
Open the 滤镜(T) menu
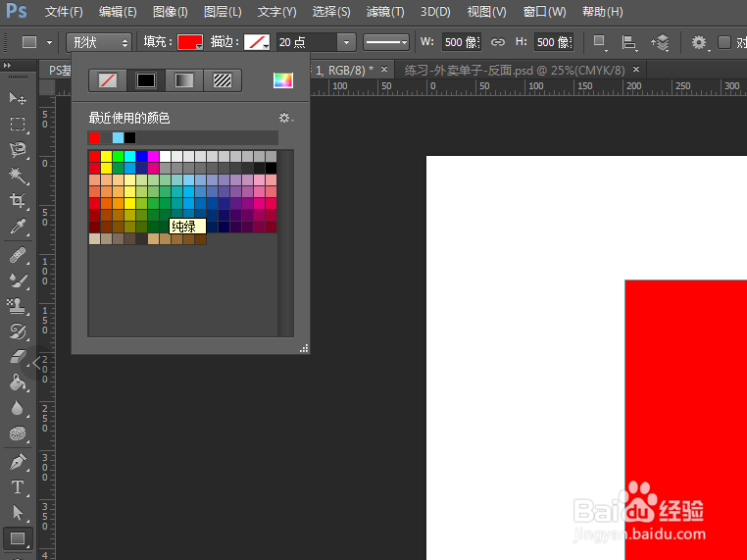pos(385,12)
